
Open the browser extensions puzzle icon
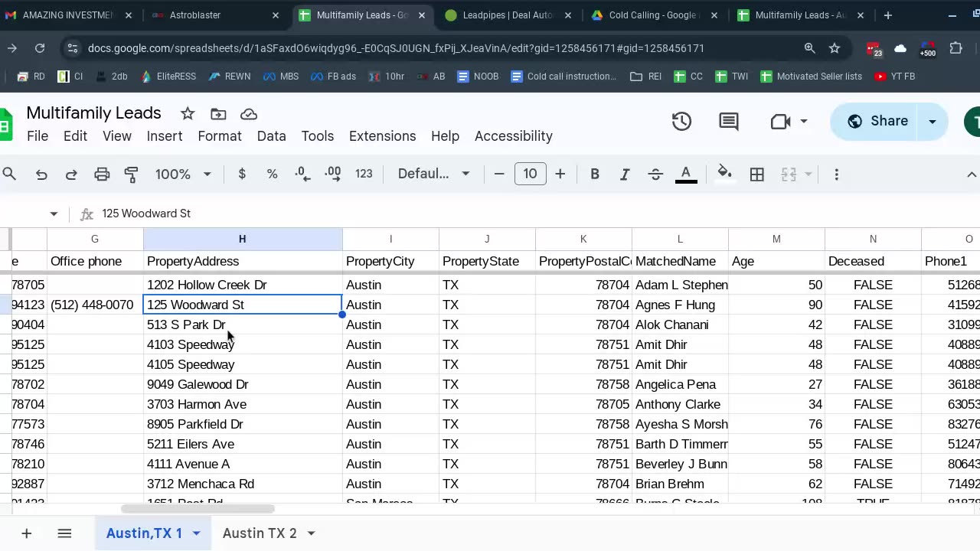955,48
